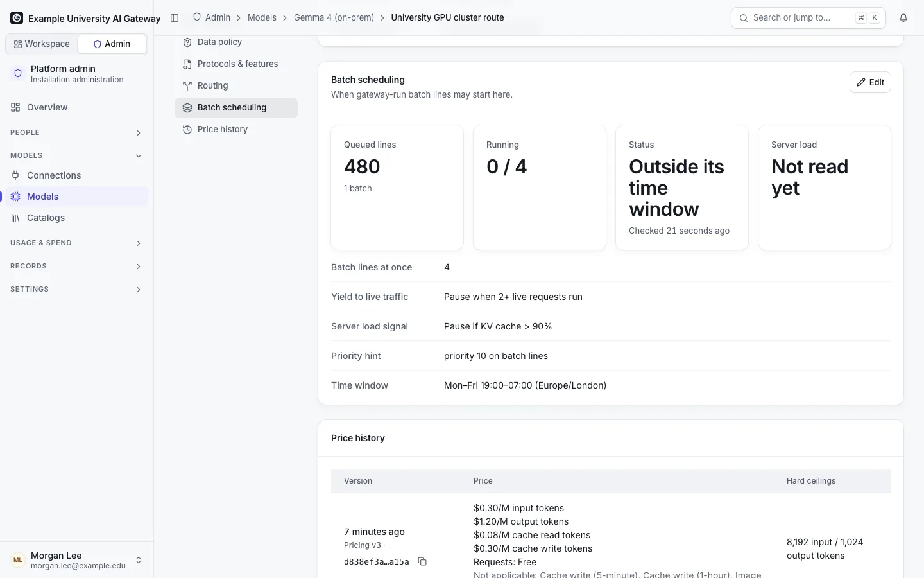924x578 pixels.
Task: Click the Queued lines 480 card
Action: 397,188
